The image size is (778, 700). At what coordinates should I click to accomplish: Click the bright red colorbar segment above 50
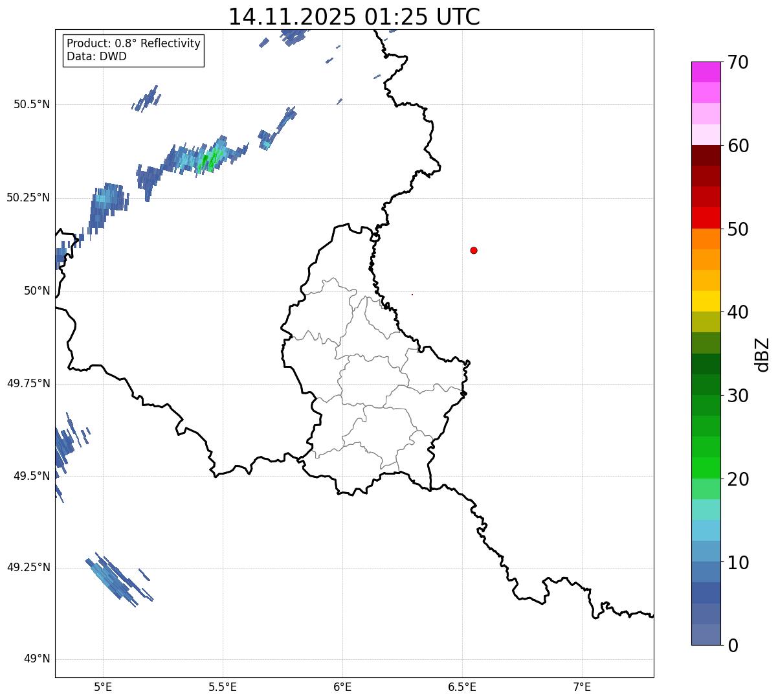point(706,218)
